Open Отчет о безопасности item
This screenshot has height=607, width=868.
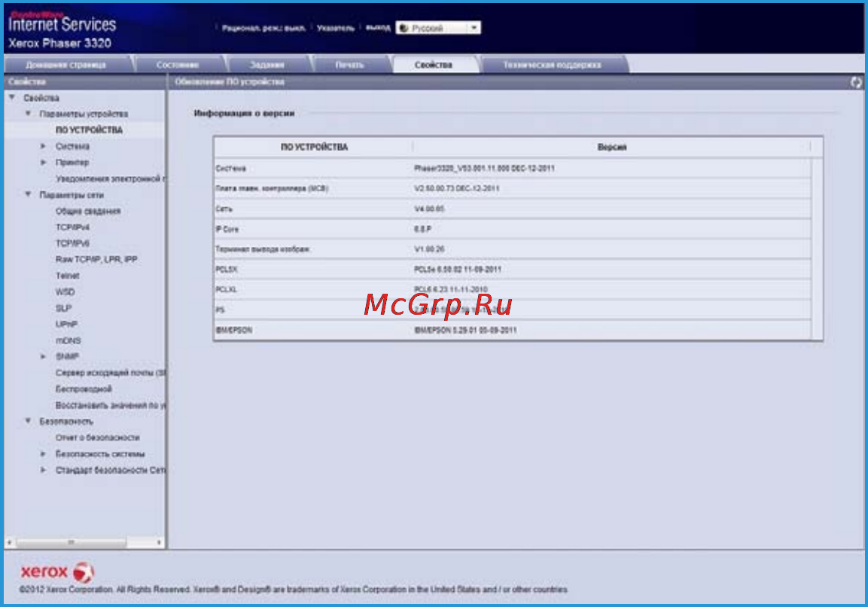coord(97,438)
